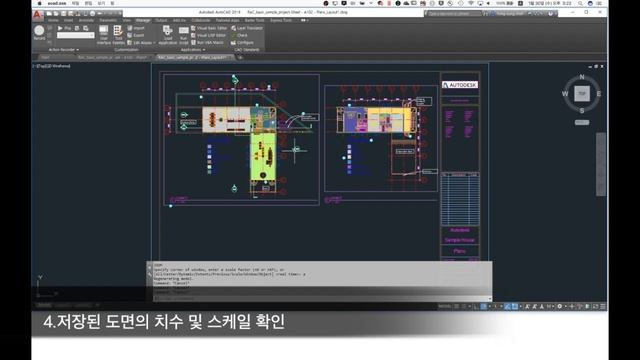Open the WCS dropdown below ViewCube
Image resolution: width=640 pixels, height=360 pixels.
click(582, 122)
